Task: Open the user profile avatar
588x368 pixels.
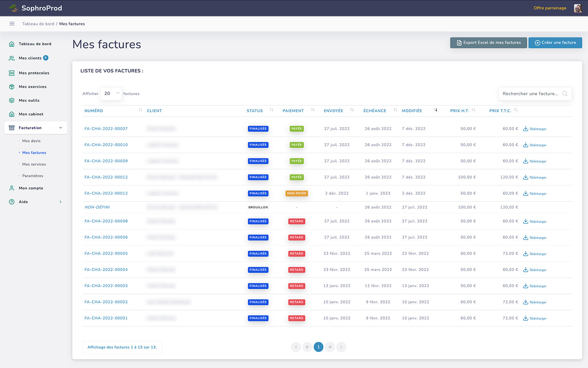Action: coord(577,8)
